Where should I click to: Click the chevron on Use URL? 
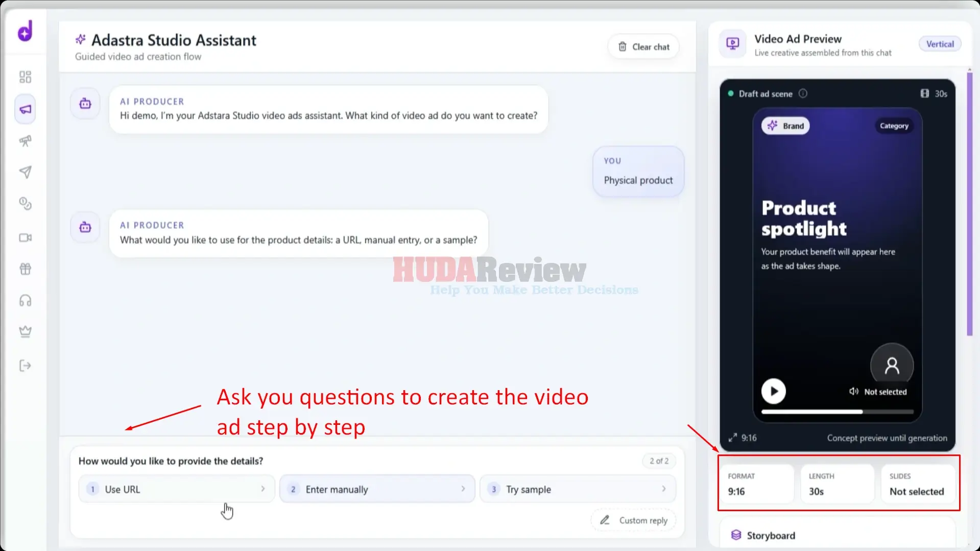[x=263, y=489]
